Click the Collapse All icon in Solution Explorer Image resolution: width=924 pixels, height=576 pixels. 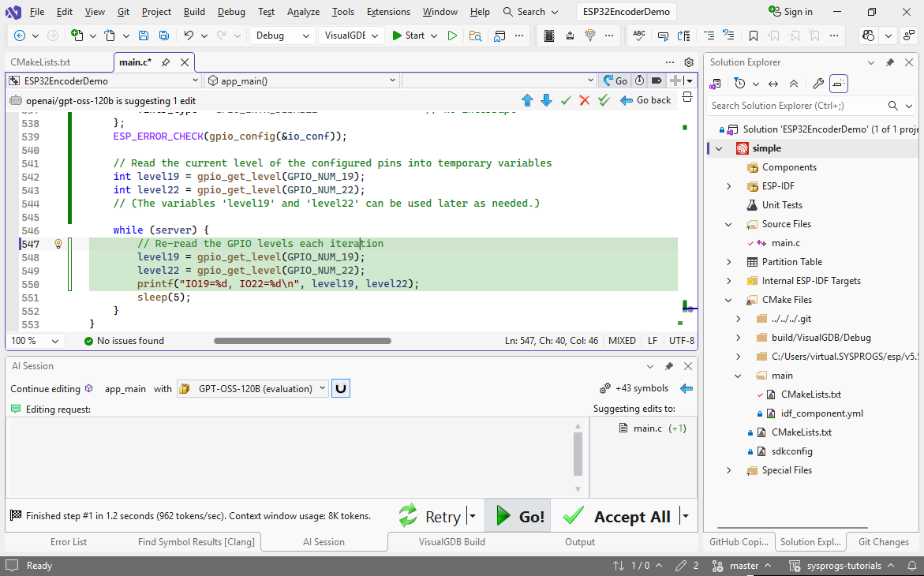pyautogui.click(x=794, y=84)
